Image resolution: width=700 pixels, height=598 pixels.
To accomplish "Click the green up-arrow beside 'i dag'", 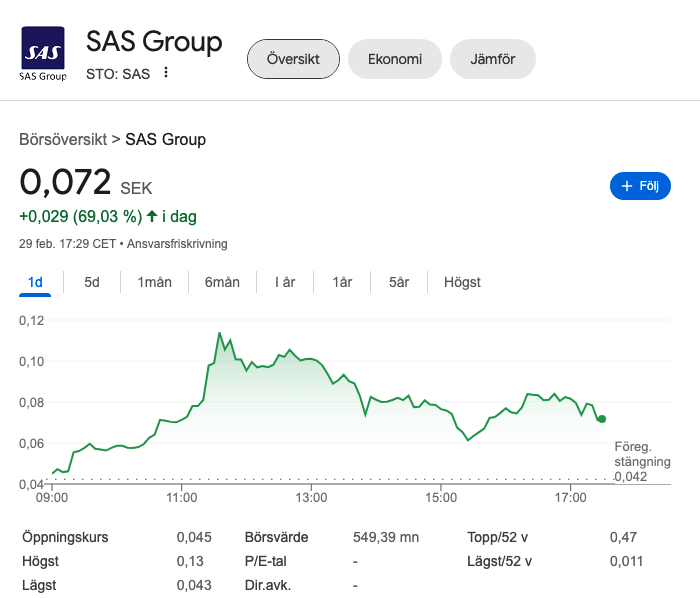I will [152, 215].
